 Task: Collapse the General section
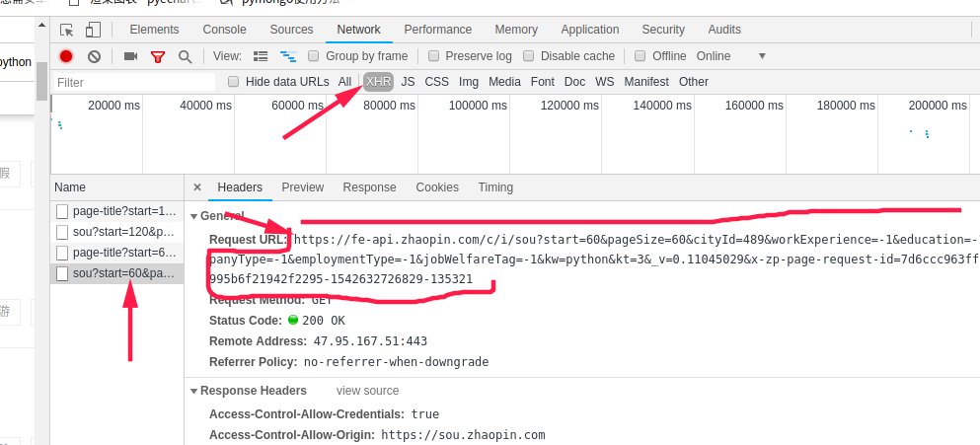coord(194,216)
